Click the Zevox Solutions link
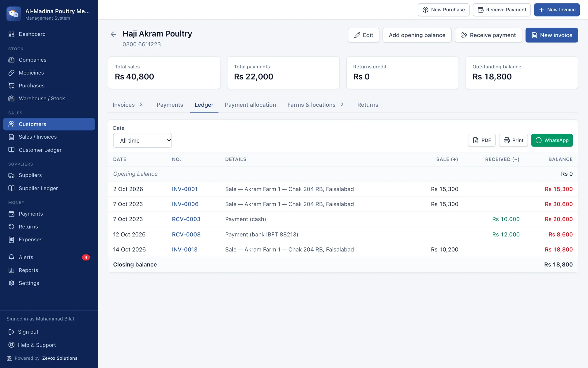588x368 pixels. point(60,358)
